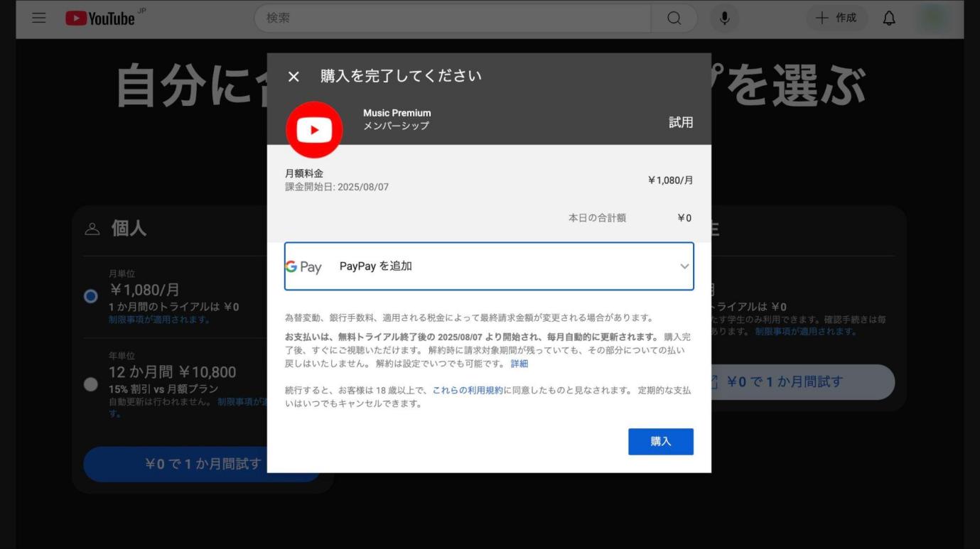Click the individual plan's ¥0 で 1 か月間試す button
980x549 pixels.
point(202,464)
